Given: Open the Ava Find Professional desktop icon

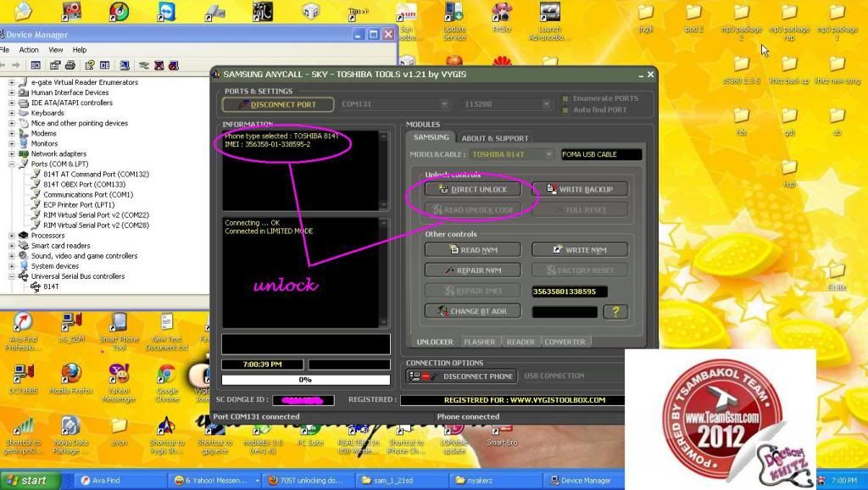Looking at the screenshot, I should coord(23,324).
